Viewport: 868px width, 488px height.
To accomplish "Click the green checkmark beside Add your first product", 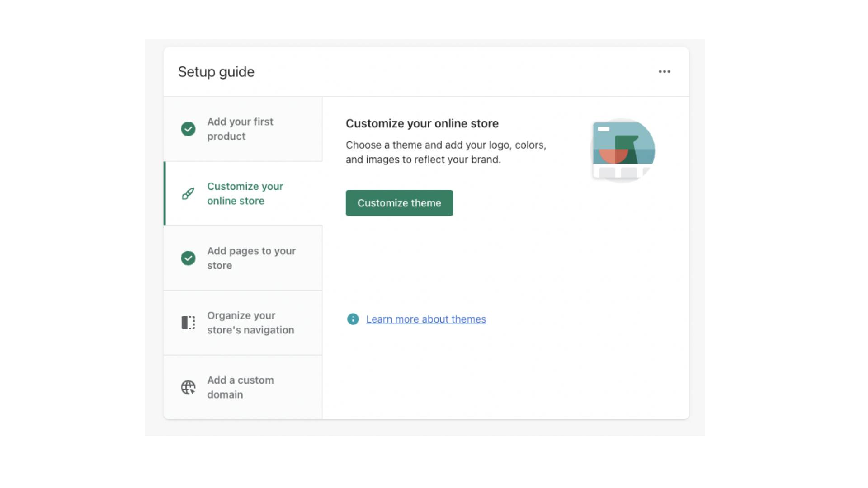I will point(188,129).
